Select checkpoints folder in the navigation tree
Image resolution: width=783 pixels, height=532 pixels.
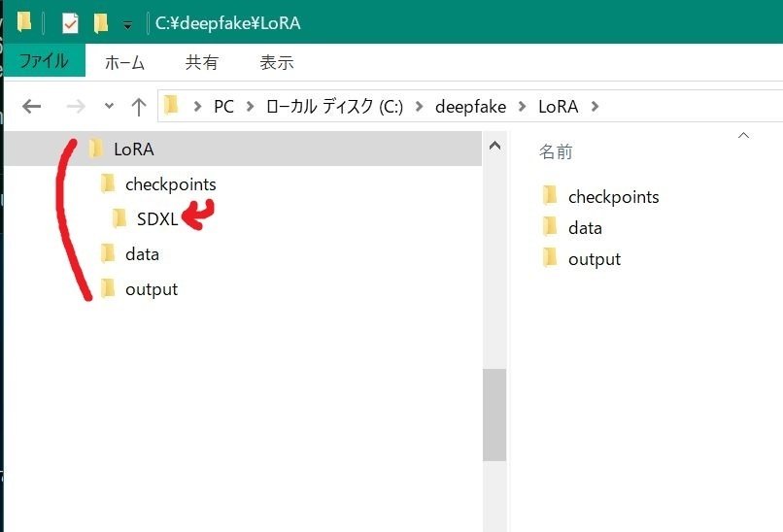click(x=170, y=184)
